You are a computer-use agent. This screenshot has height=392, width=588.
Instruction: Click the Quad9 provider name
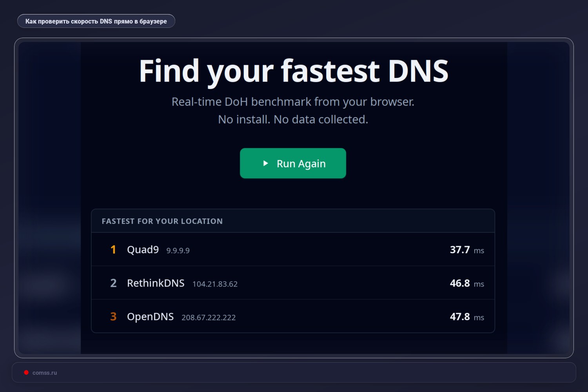[x=143, y=249]
